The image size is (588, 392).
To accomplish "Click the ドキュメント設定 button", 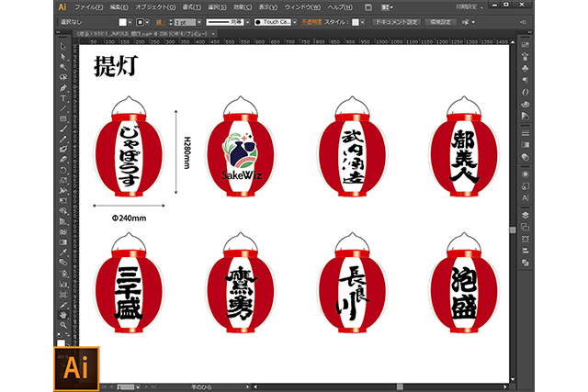I will pos(396,19).
